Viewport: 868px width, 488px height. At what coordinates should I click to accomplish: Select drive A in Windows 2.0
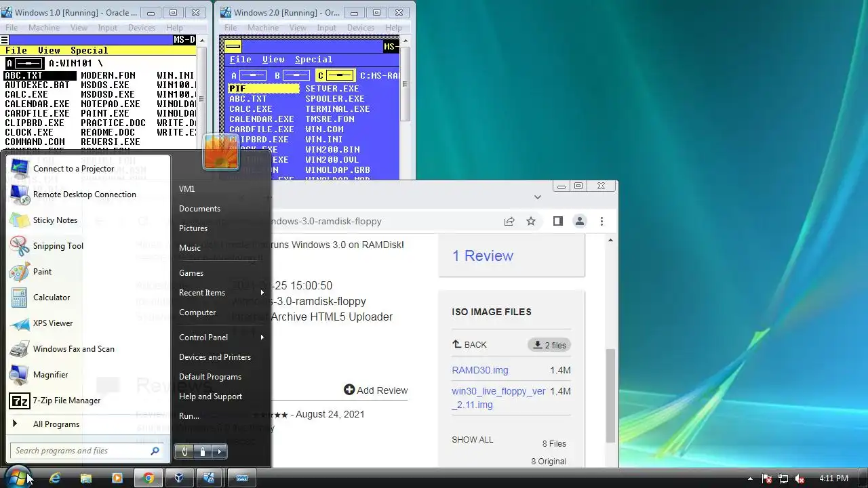248,76
